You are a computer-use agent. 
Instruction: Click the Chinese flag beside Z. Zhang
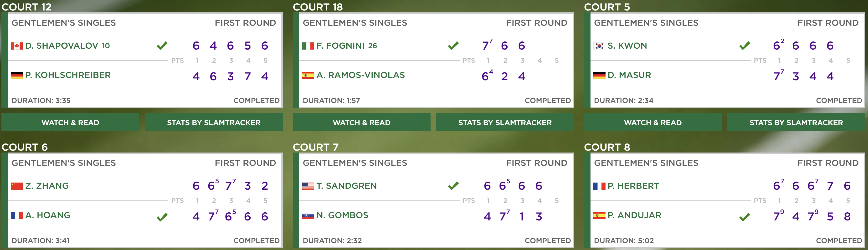tap(16, 186)
